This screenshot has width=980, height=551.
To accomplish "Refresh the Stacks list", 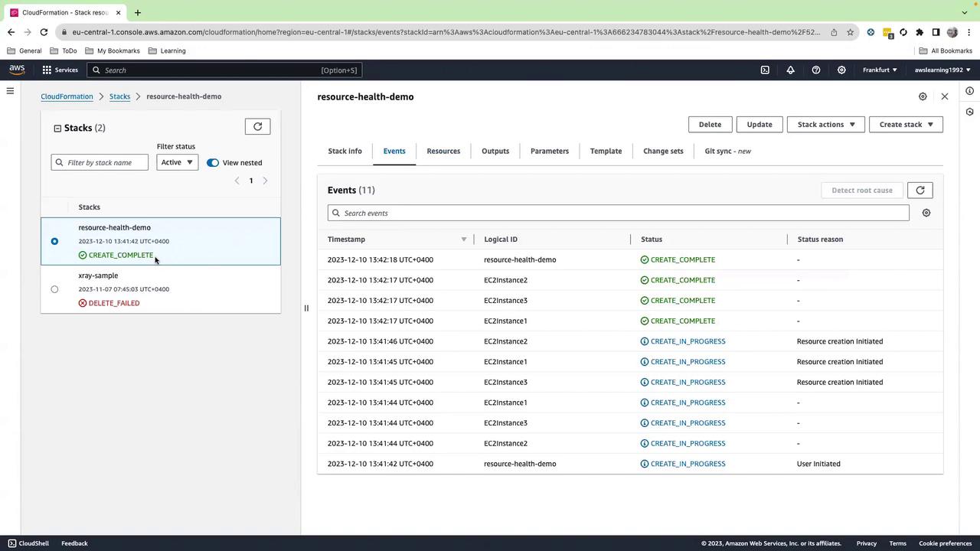I will pos(257,126).
